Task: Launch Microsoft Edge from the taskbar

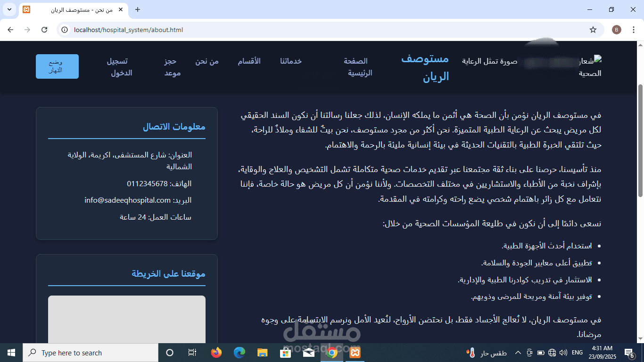Action: pos(239,353)
